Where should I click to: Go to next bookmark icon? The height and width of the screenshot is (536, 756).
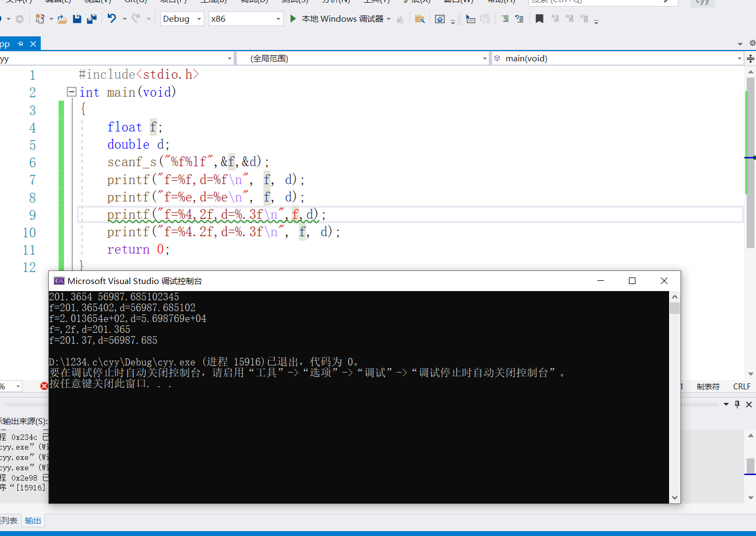(x=569, y=19)
